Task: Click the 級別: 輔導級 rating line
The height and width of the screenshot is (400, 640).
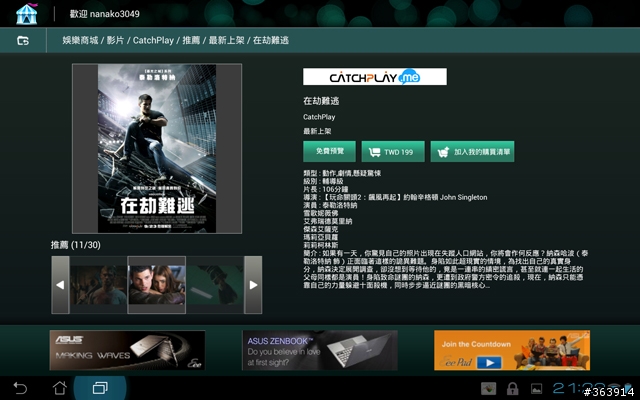Action: point(323,181)
